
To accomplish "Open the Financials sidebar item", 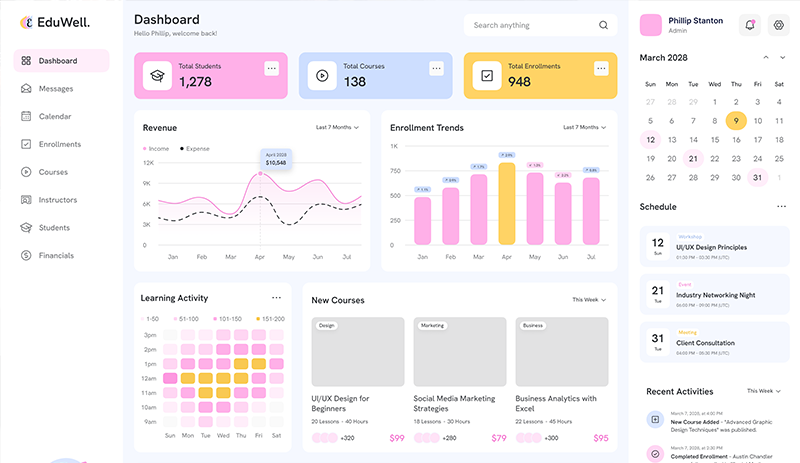I will (x=56, y=255).
